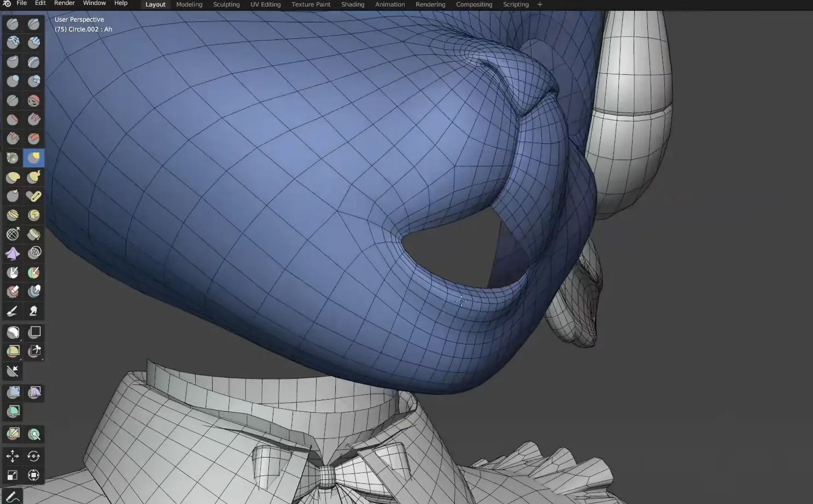
Task: Open the File menu
Action: (x=22, y=3)
